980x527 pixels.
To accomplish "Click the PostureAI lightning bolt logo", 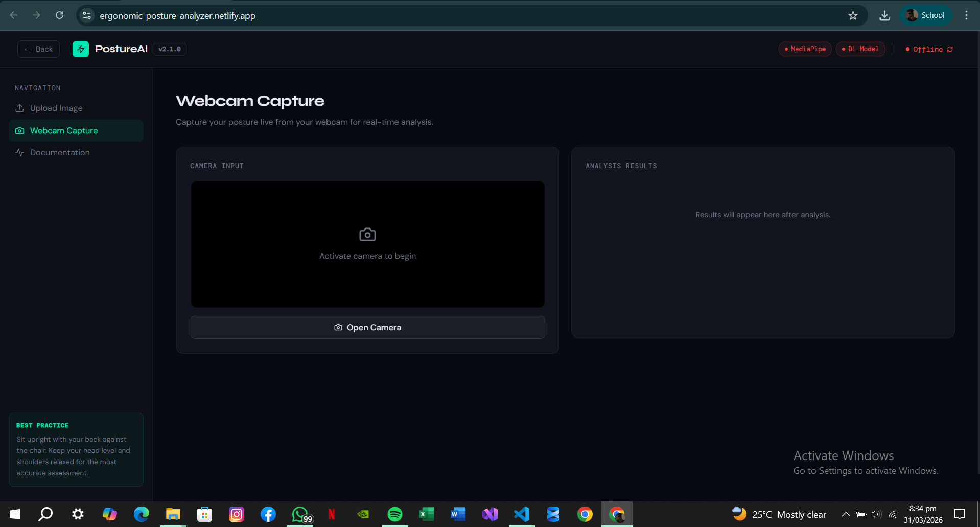I will click(x=81, y=49).
